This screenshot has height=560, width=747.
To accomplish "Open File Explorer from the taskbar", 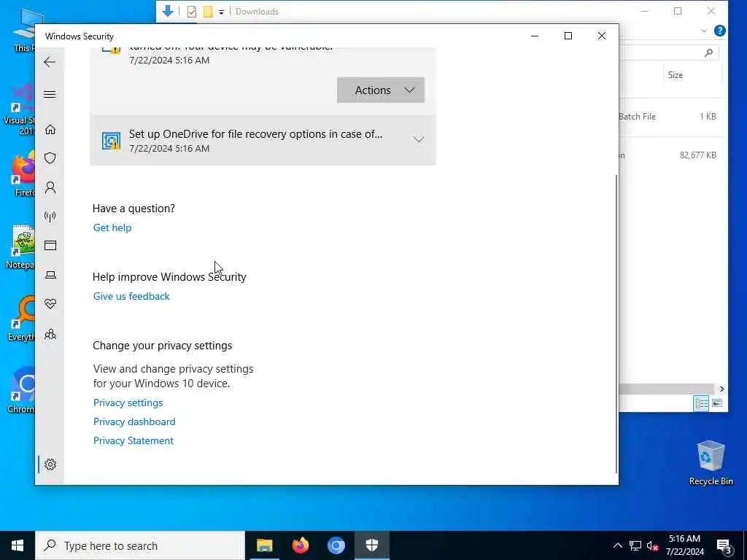I will [x=264, y=545].
